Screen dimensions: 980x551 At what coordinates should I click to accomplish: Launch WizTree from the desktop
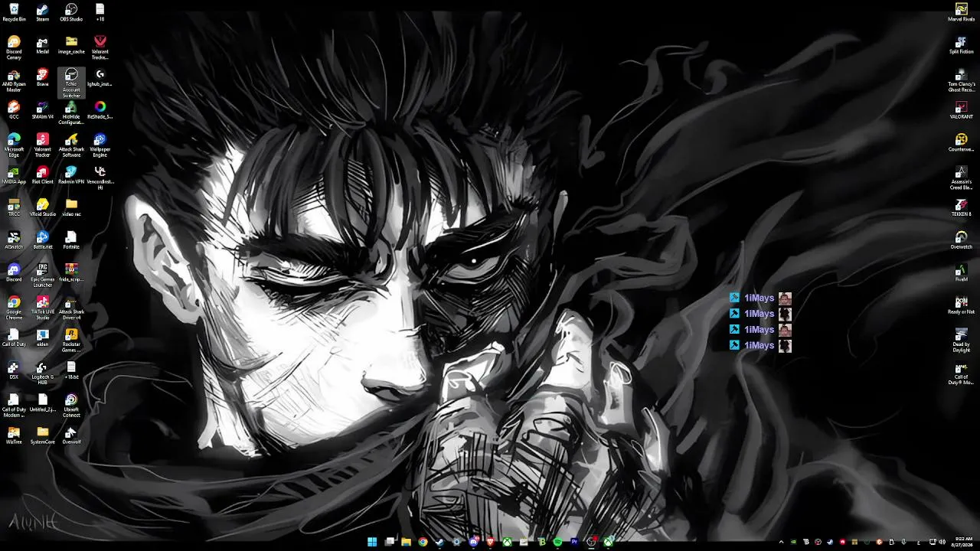coord(14,435)
